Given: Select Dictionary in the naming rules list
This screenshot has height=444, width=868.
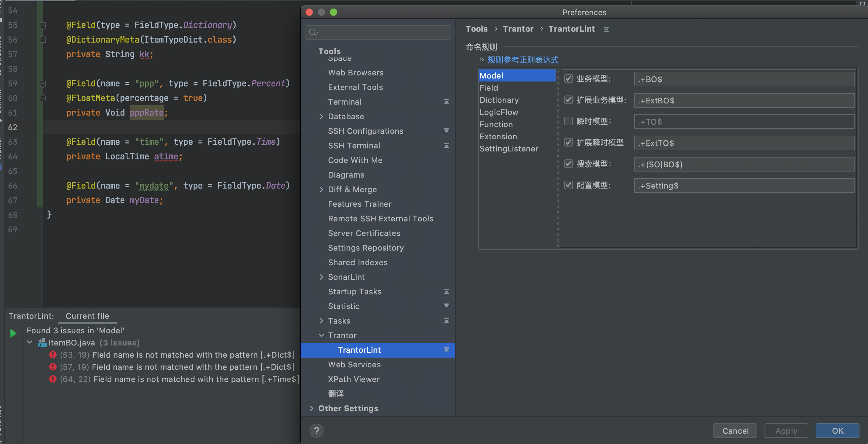Looking at the screenshot, I should 517,100.
